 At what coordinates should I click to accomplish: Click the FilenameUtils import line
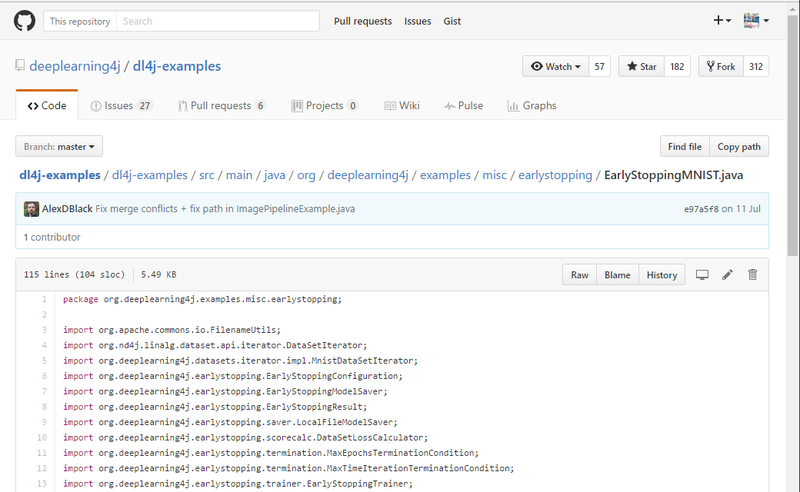point(172,330)
